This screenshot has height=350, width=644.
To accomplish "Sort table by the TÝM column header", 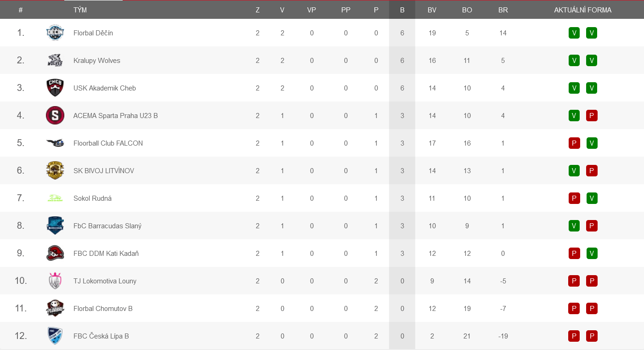I will point(80,10).
